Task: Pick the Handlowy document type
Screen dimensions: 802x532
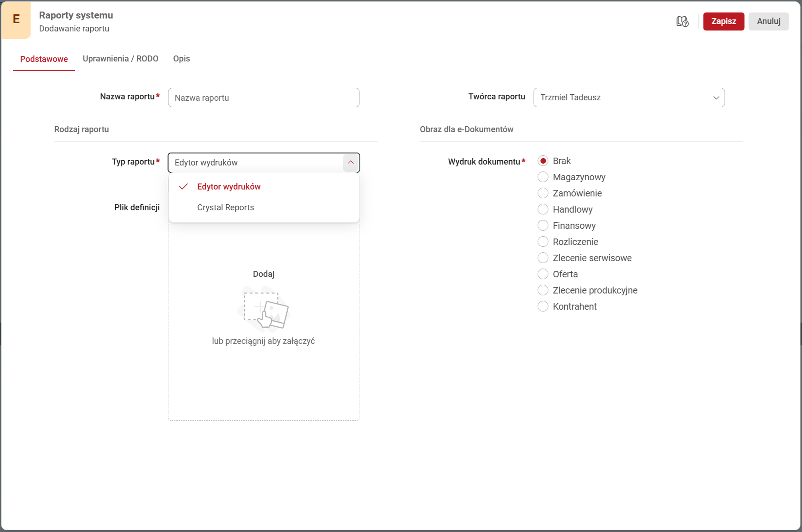Action: click(x=543, y=209)
